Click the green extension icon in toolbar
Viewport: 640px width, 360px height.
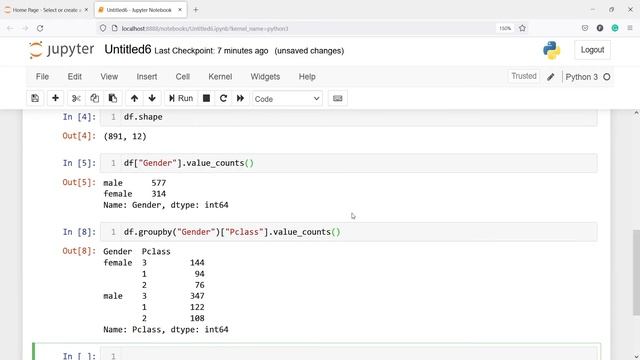point(615,28)
